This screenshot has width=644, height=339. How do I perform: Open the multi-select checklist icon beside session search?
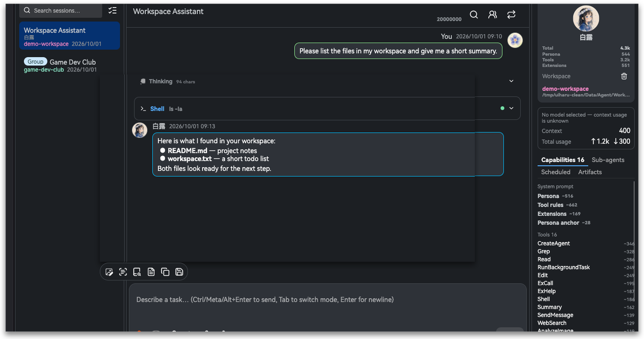[112, 10]
